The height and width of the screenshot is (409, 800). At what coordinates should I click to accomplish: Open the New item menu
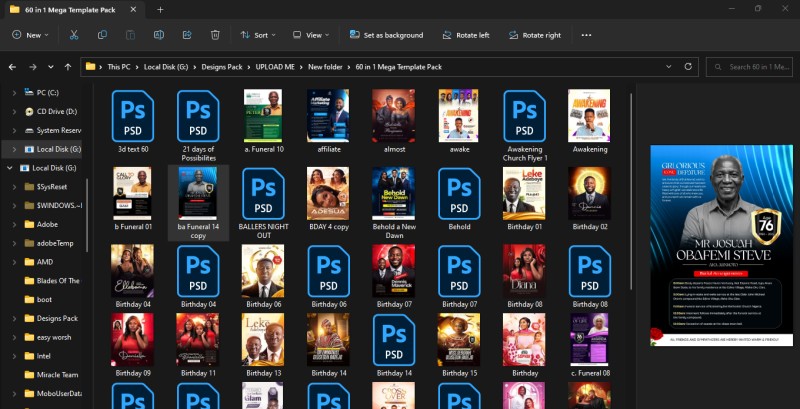pos(31,35)
